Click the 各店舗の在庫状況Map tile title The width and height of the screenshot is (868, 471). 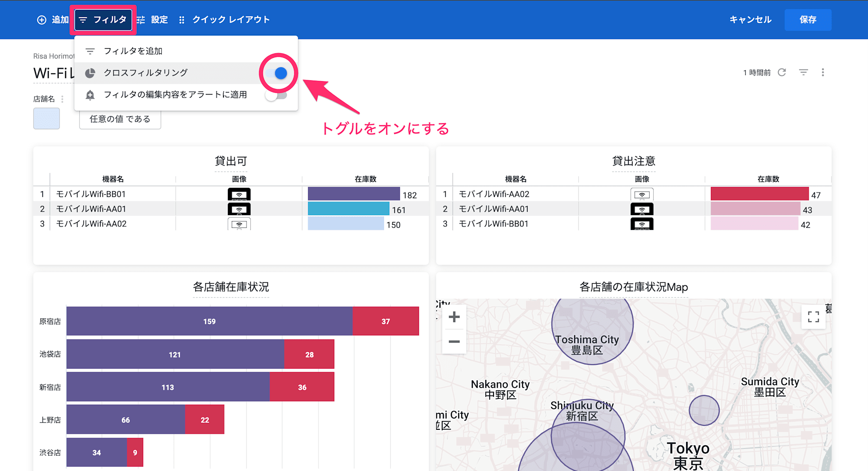[x=634, y=287]
